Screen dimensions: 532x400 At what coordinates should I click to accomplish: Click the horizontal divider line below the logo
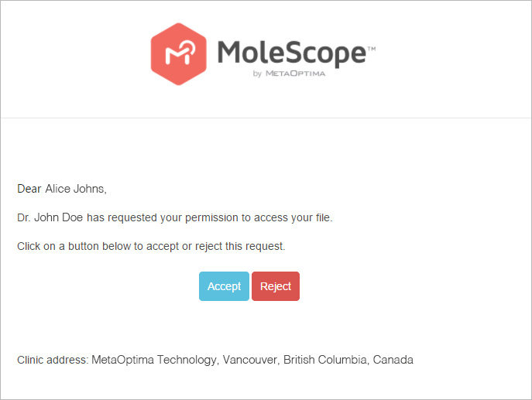(x=266, y=118)
